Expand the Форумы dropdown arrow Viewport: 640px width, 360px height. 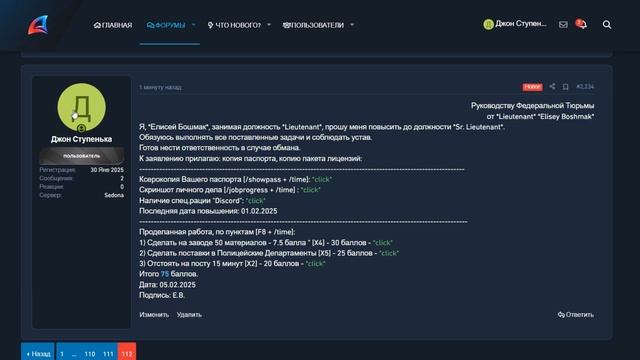pyautogui.click(x=194, y=25)
